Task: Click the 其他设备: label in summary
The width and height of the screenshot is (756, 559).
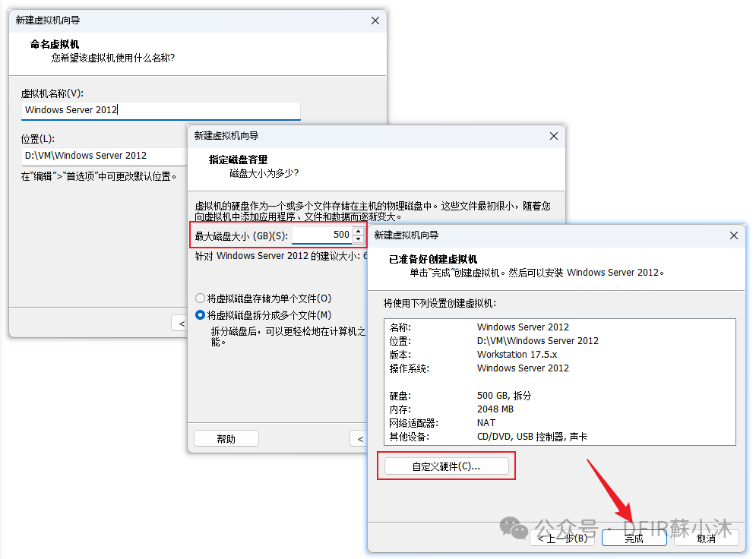Action: [x=409, y=437]
